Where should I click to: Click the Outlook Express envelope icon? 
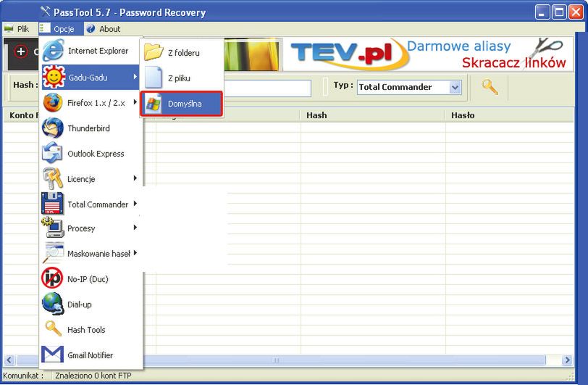[52, 153]
